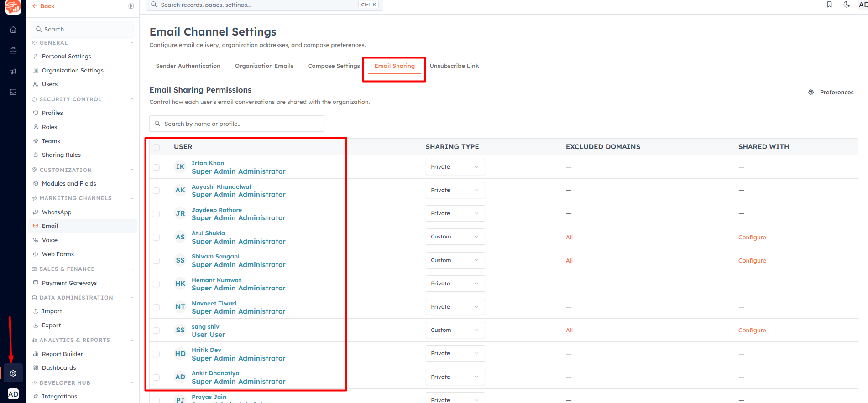Click Configure link for Atul Shukla

752,238
